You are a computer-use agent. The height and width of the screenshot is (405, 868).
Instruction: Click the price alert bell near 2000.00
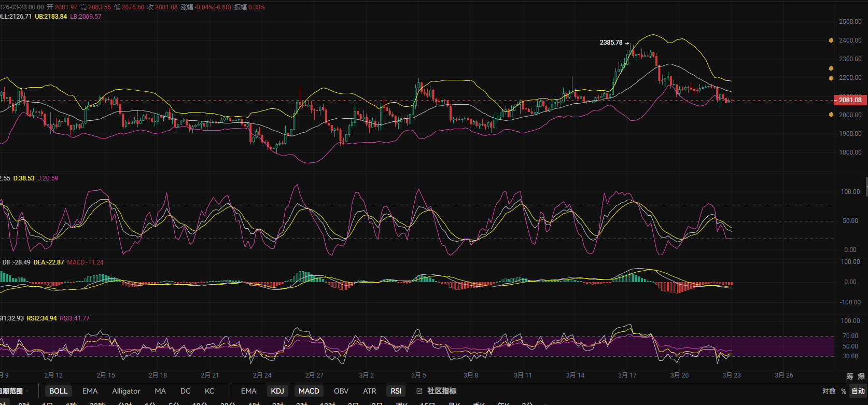click(831, 115)
